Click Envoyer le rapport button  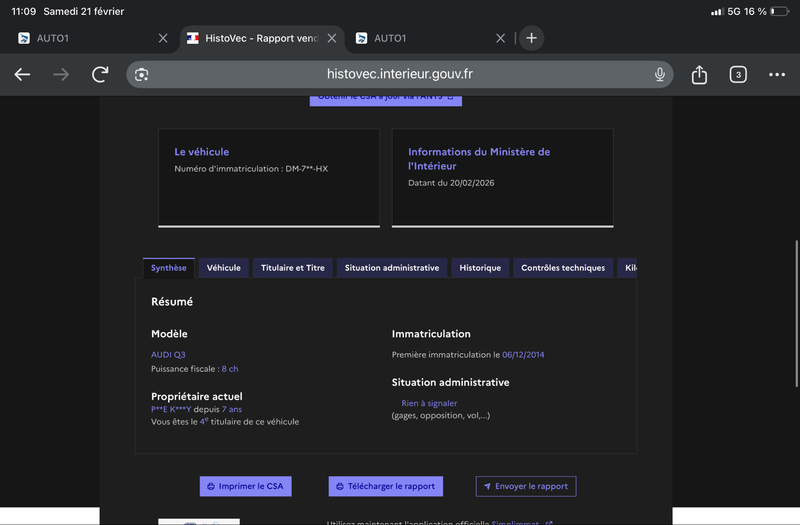(x=525, y=486)
